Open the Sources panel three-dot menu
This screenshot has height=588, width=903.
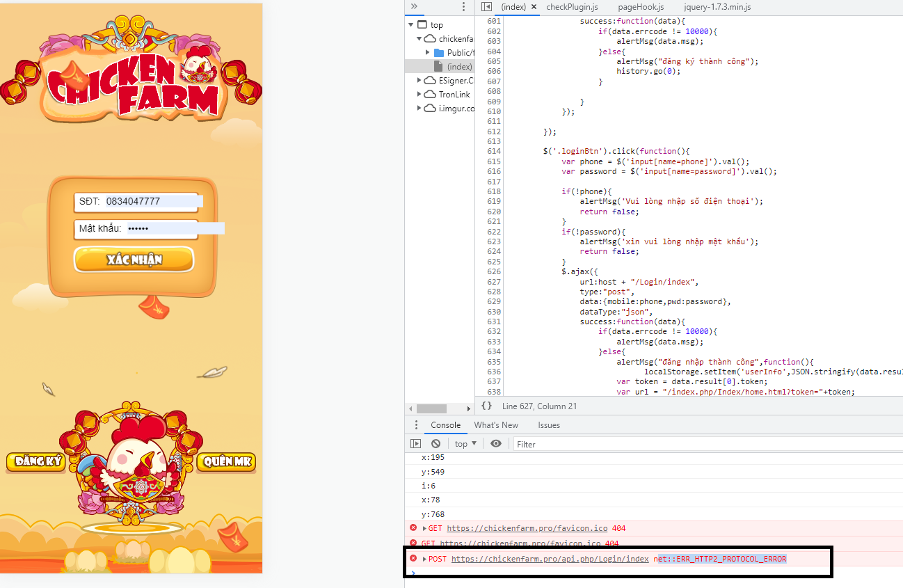point(464,7)
